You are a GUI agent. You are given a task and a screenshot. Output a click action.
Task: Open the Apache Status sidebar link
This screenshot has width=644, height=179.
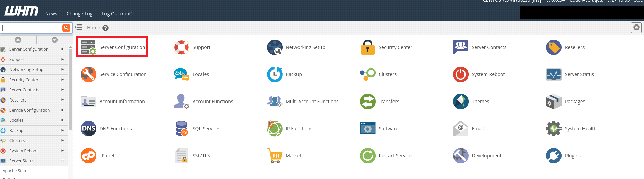(16, 171)
